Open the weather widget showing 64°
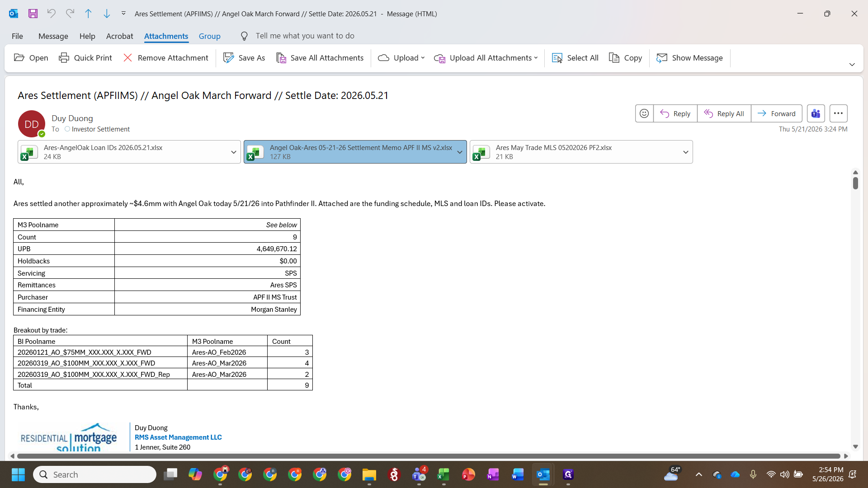The image size is (868, 488). (x=672, y=474)
